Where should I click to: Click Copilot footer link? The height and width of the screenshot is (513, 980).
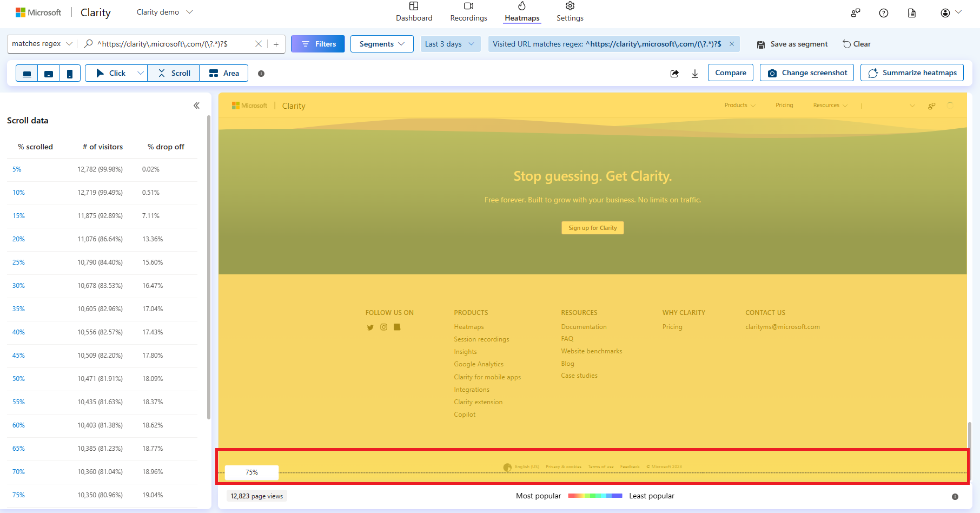[x=465, y=415]
